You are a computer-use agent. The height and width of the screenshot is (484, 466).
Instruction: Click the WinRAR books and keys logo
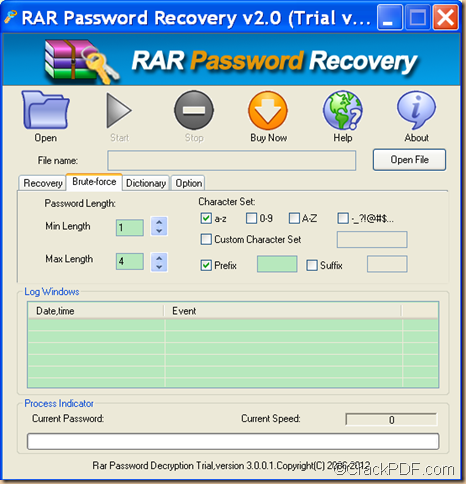tap(82, 61)
